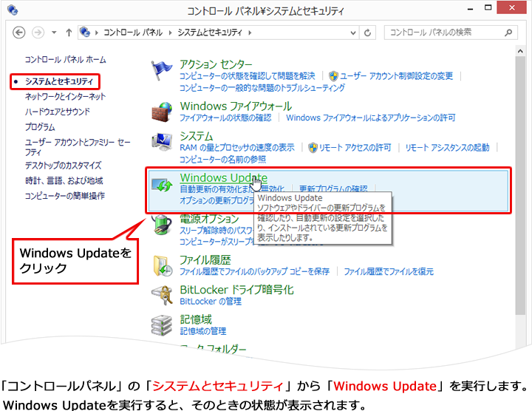Open 電源オプション heading link
The height and width of the screenshot is (411, 532).
point(209,219)
